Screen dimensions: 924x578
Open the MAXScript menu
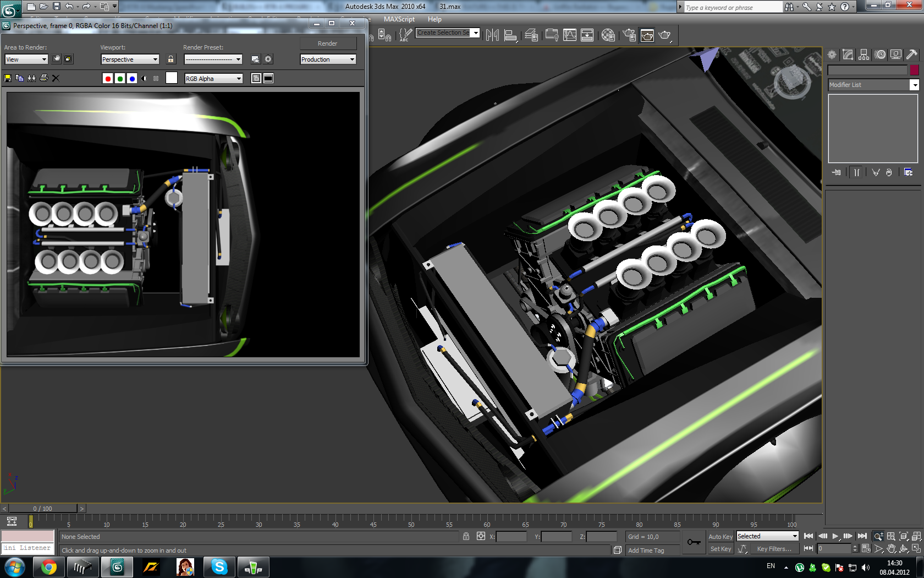[399, 19]
